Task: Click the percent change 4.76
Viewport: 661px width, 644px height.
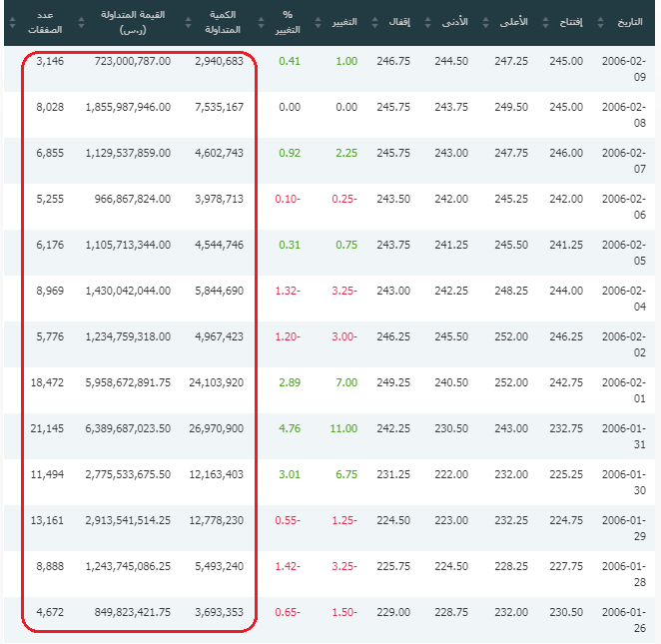Action: (290, 429)
